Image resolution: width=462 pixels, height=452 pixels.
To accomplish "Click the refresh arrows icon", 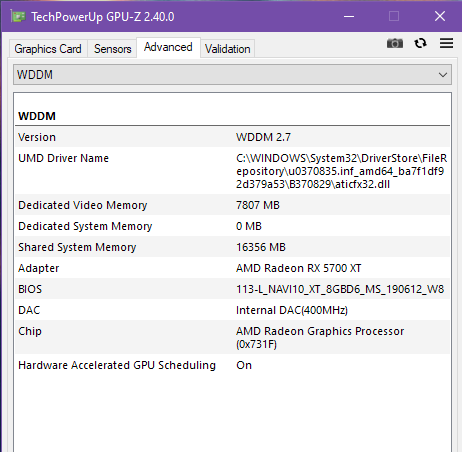I will point(420,43).
